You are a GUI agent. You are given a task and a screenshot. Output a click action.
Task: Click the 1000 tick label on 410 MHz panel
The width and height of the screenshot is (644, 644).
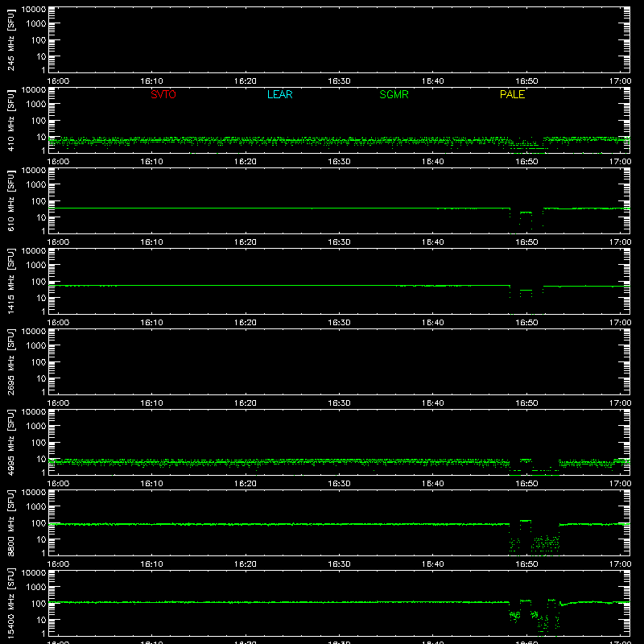pyautogui.click(x=35, y=105)
